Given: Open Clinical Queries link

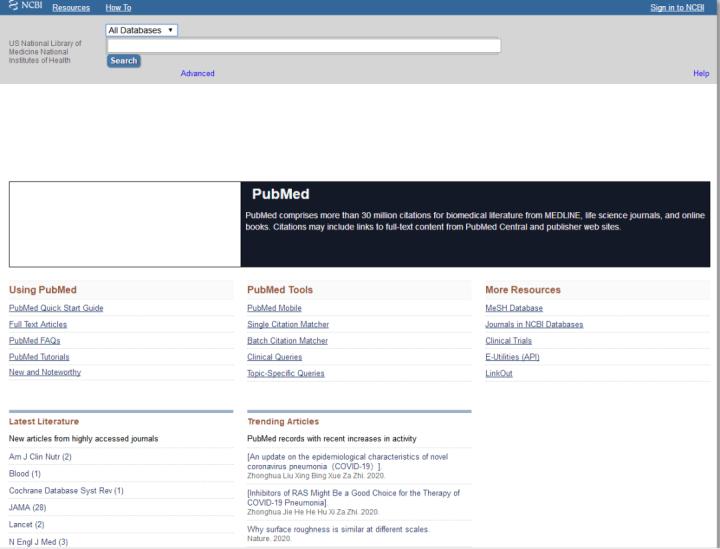Looking at the screenshot, I should point(275,356).
